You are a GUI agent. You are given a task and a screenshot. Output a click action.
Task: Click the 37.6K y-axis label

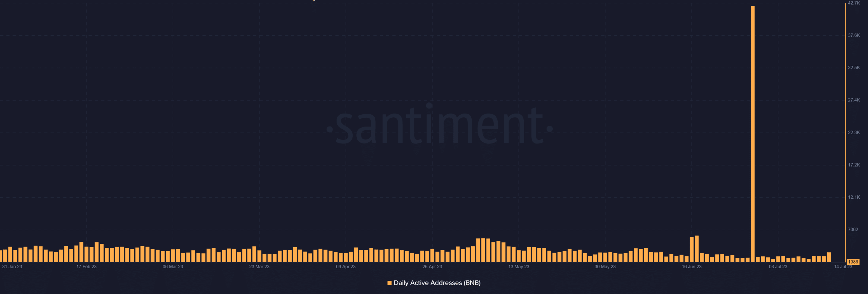854,35
